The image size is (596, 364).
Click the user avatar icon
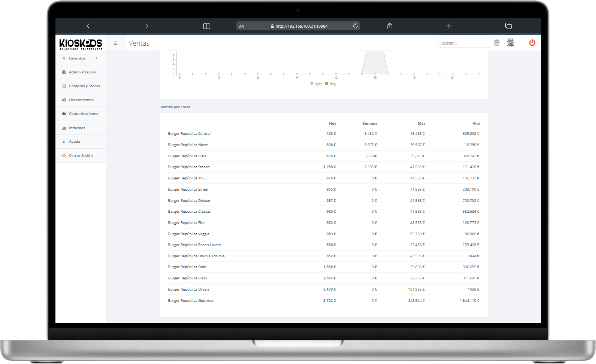510,43
